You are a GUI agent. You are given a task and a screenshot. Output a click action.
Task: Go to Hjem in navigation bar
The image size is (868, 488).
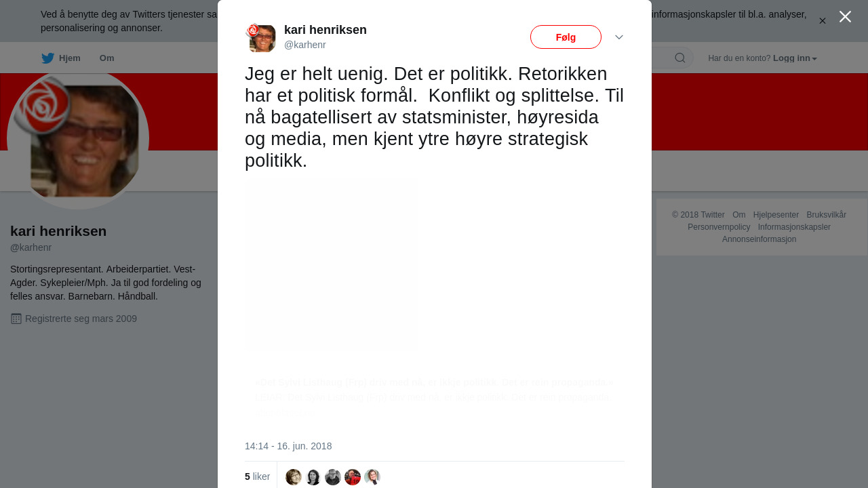[69, 58]
